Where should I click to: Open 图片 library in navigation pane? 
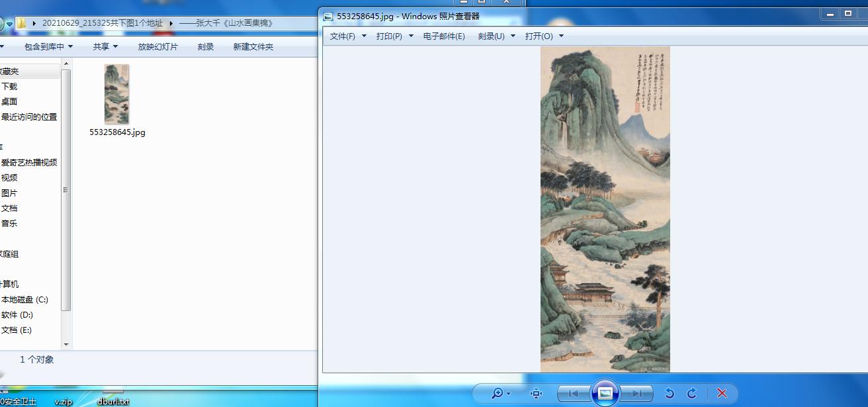point(9,193)
